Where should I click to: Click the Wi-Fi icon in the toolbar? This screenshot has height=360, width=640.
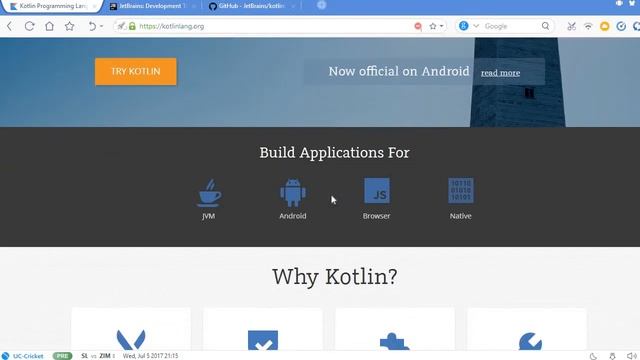click(588, 26)
